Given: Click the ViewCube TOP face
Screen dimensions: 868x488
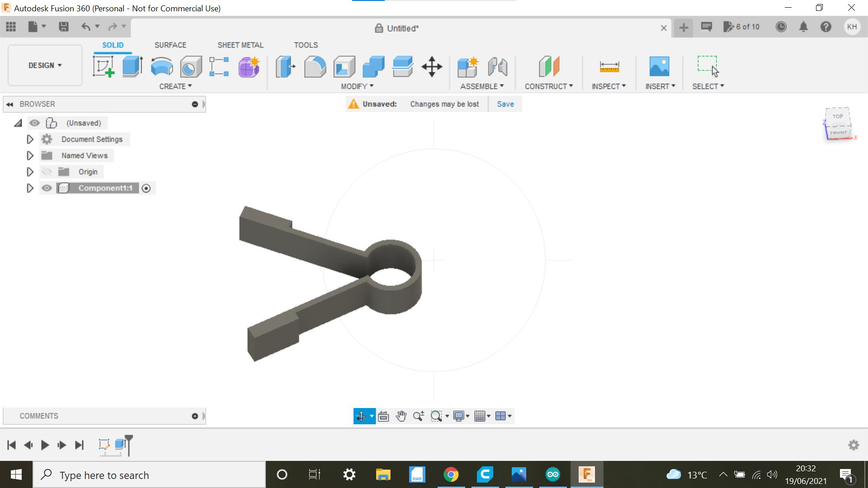Looking at the screenshot, I should [x=838, y=116].
